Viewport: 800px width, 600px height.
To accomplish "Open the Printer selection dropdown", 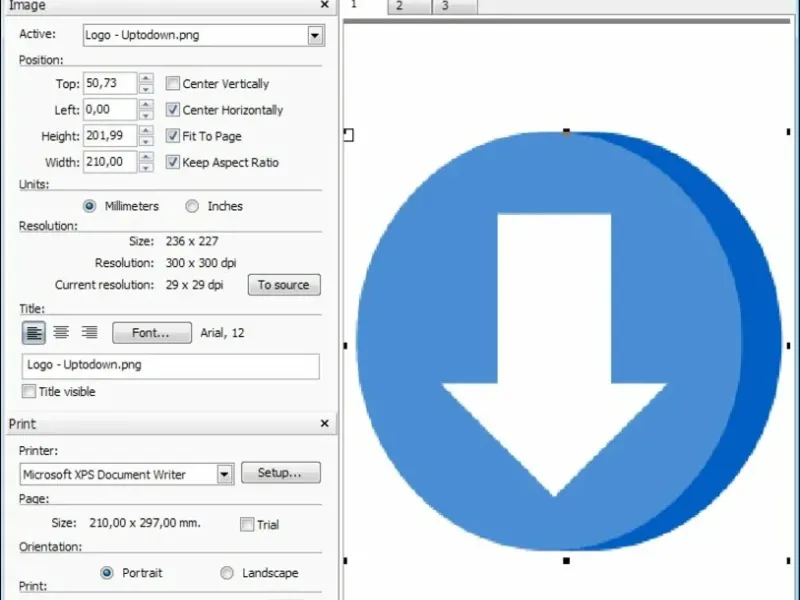I will [224, 474].
